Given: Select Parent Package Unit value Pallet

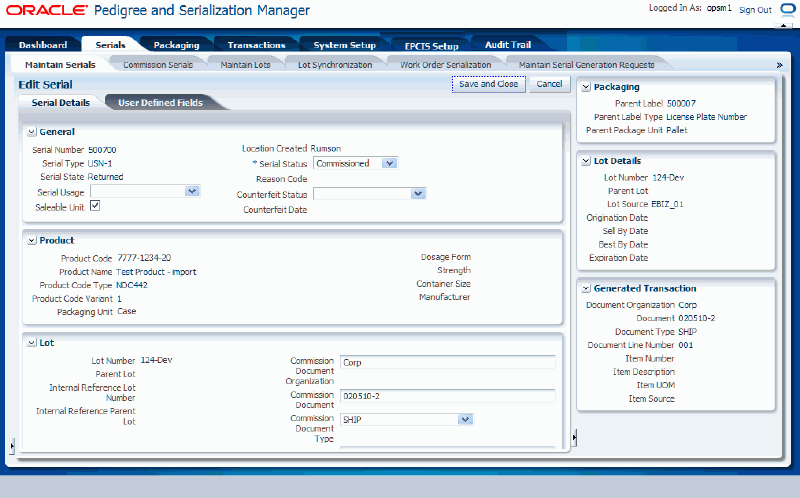Looking at the screenshot, I should (x=677, y=130).
